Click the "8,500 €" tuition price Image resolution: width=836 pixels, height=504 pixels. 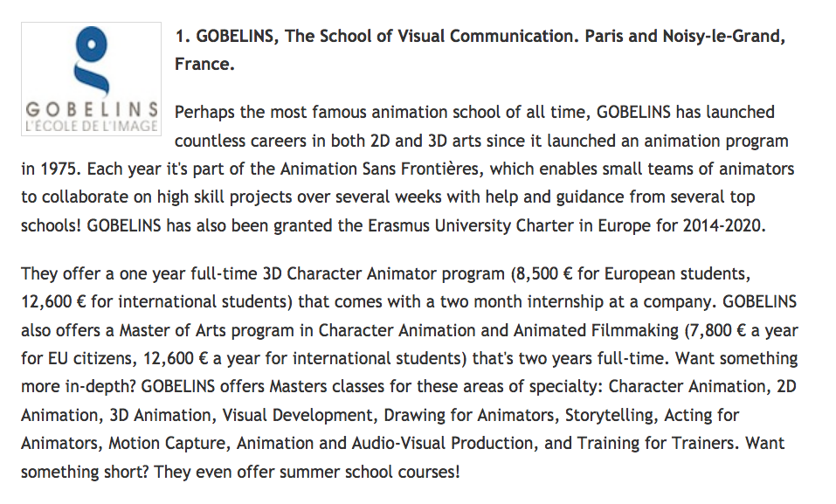tap(542, 274)
